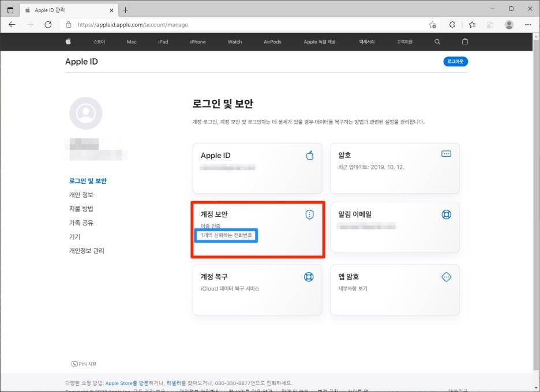Close the Apple ID 관리 tab
Viewport: 540px width, 392px height.
point(111,10)
